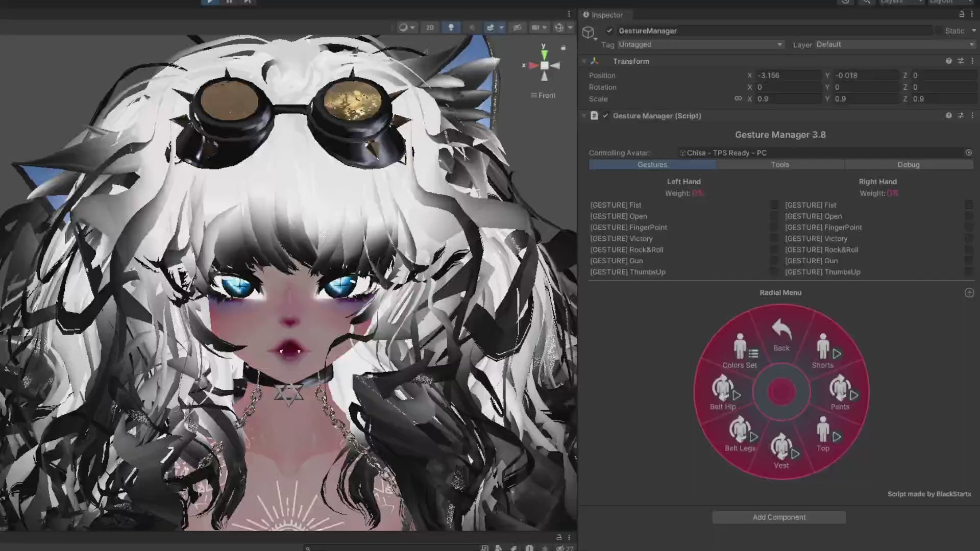
Task: Collapse the Transform component section
Action: [x=584, y=61]
